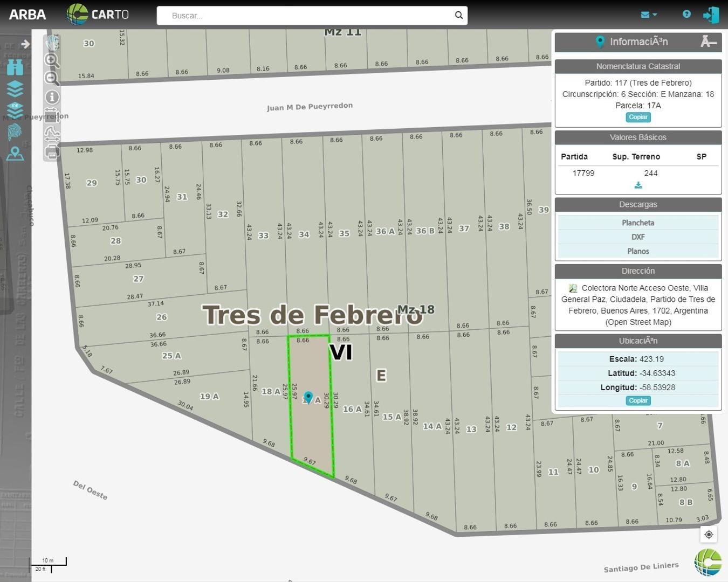Click the print map tool
728x582 pixels.
52,153
